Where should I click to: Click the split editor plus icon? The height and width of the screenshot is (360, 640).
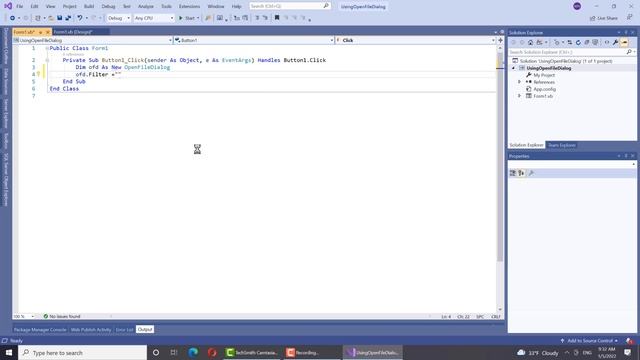500,40
